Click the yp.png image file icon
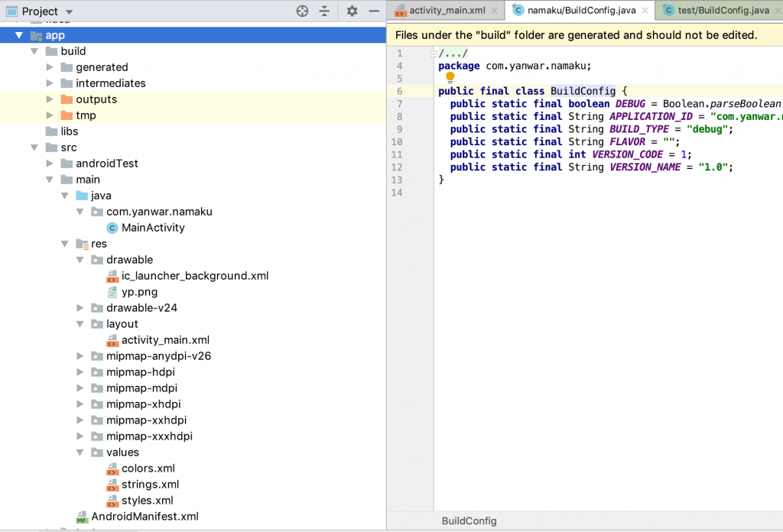783x532 pixels. click(111, 292)
